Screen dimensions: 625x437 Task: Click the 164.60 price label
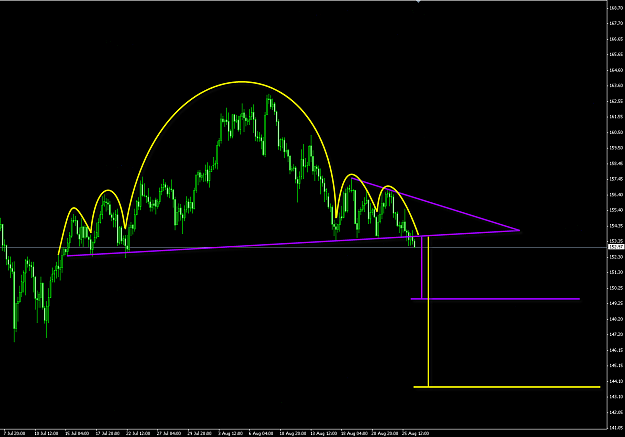click(x=616, y=70)
